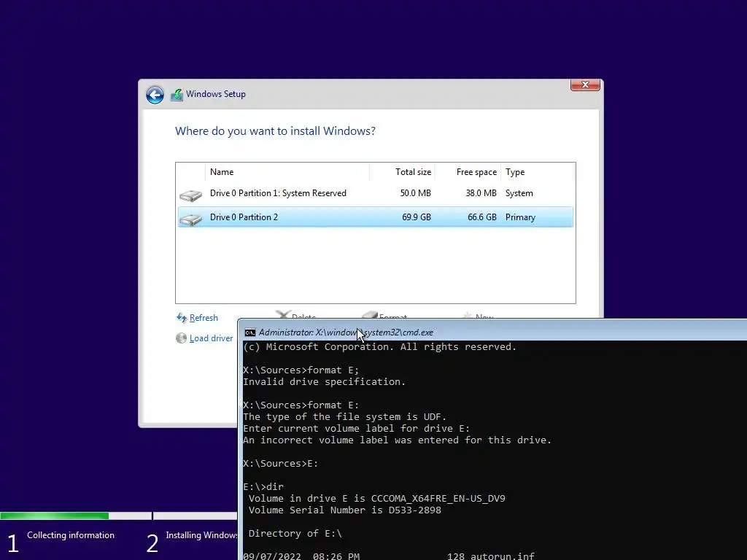The width and height of the screenshot is (747, 560).
Task: Click the System type cell
Action: point(519,193)
